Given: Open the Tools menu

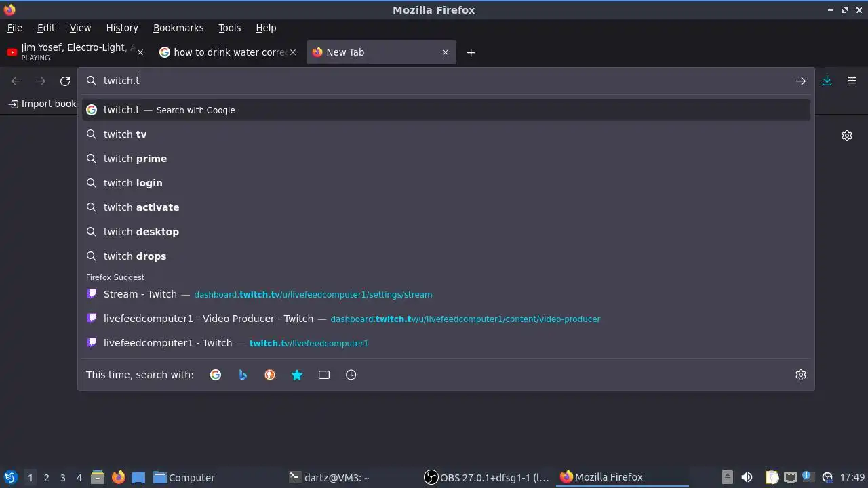Looking at the screenshot, I should click(x=229, y=28).
